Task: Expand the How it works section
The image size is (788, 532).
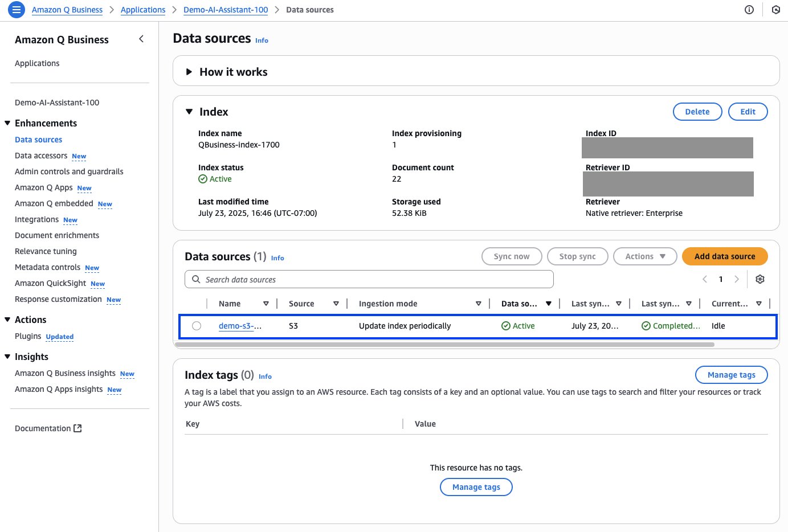Action: tap(189, 72)
